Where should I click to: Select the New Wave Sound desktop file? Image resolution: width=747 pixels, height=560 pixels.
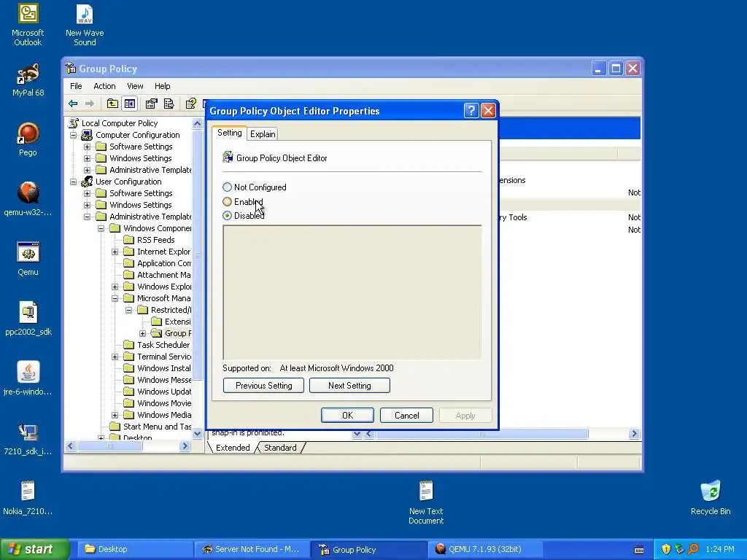(85, 25)
